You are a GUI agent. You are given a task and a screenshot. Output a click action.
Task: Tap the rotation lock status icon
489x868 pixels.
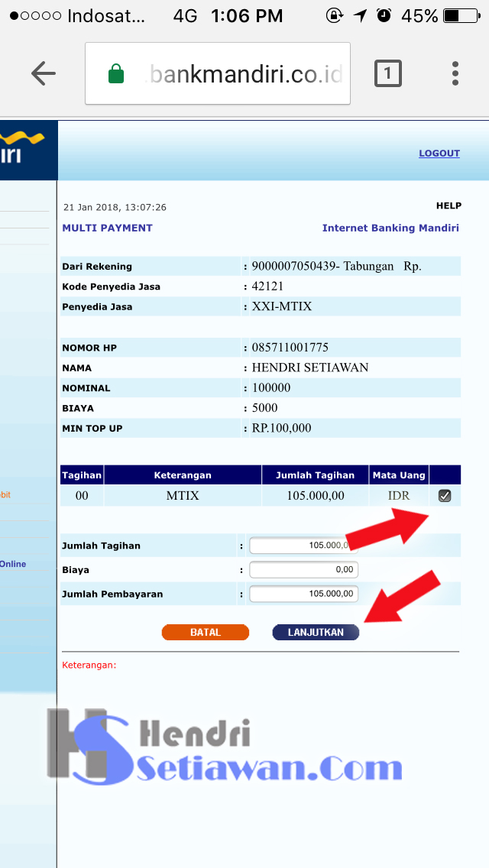tap(335, 15)
